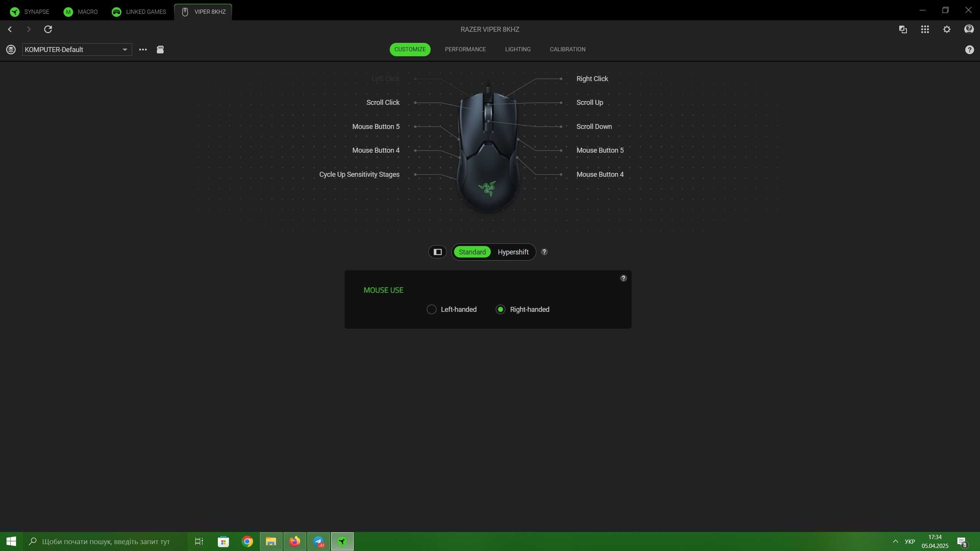Switch to the PERFORMANCE section

(465, 49)
